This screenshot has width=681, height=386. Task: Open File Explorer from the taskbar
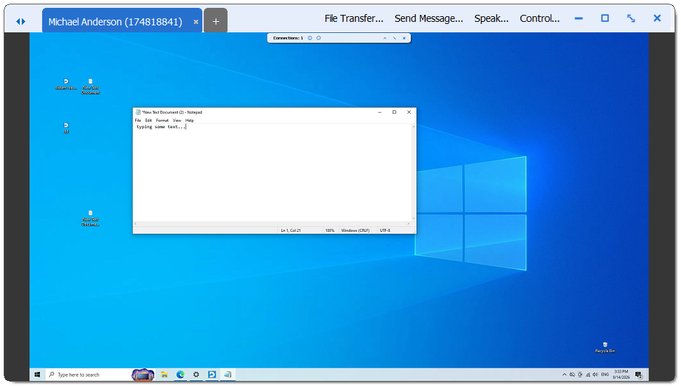point(165,374)
